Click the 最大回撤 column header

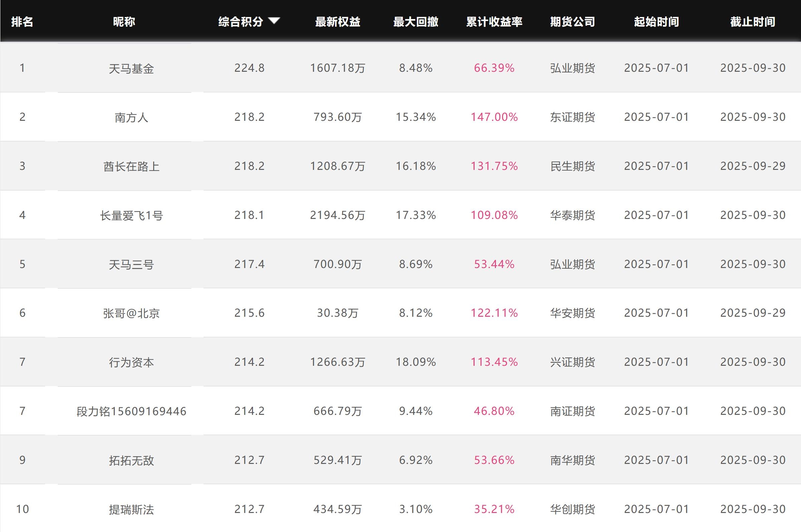click(x=416, y=22)
